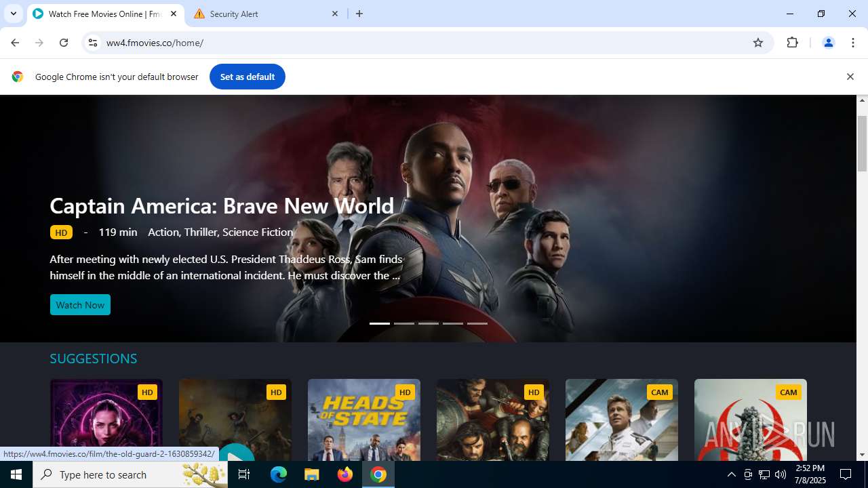Reload the fmovies page

click(x=64, y=43)
